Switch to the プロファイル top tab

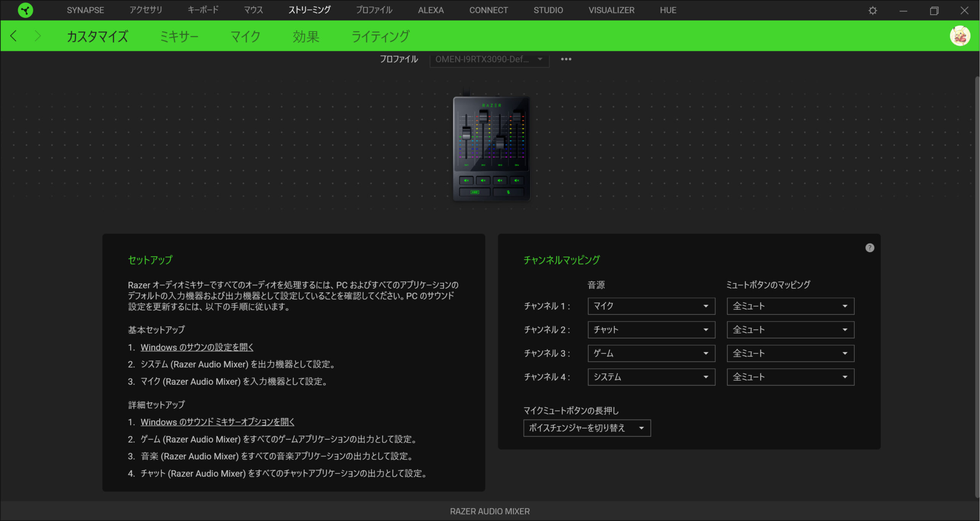click(x=374, y=10)
